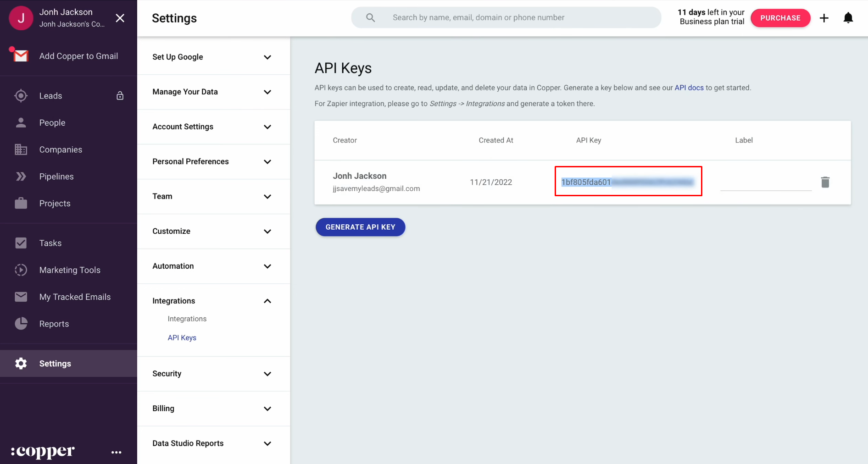Open Companies via the building icon
868x464 pixels.
21,149
